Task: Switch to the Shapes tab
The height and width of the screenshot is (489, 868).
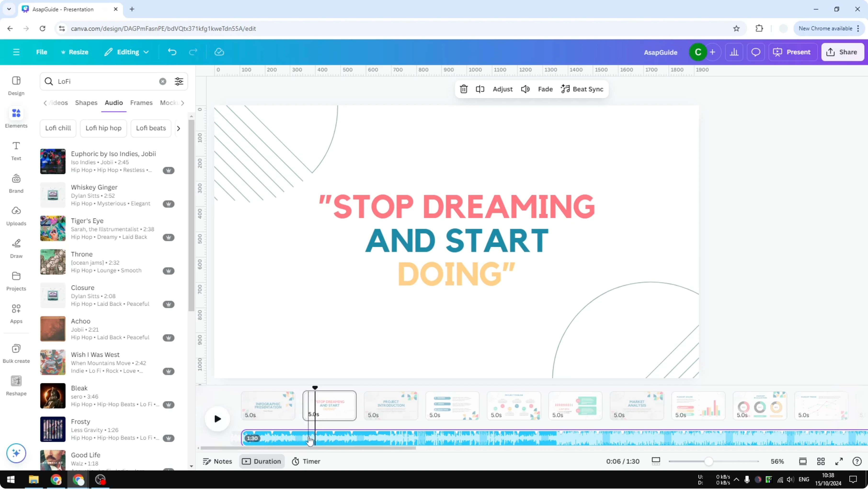Action: point(86,103)
